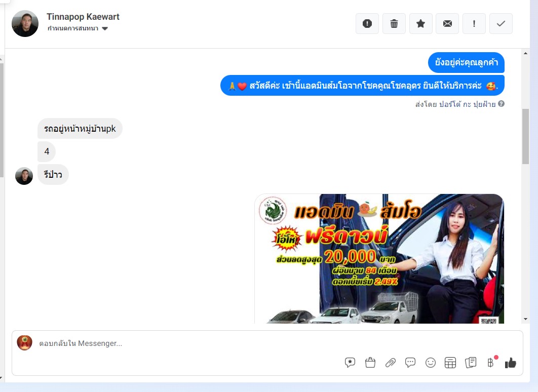Screen dimensions: 538x392
Task: Attach a file with paperclip icon
Action: tap(391, 363)
